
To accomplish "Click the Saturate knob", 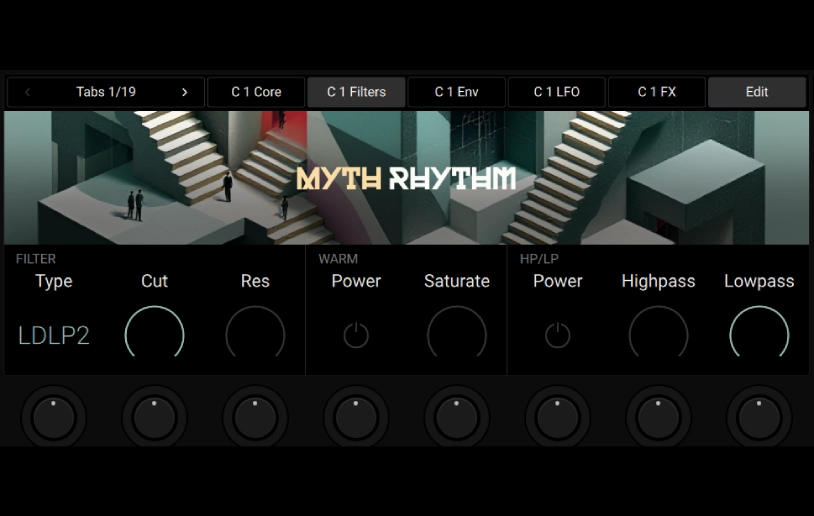I will click(457, 334).
